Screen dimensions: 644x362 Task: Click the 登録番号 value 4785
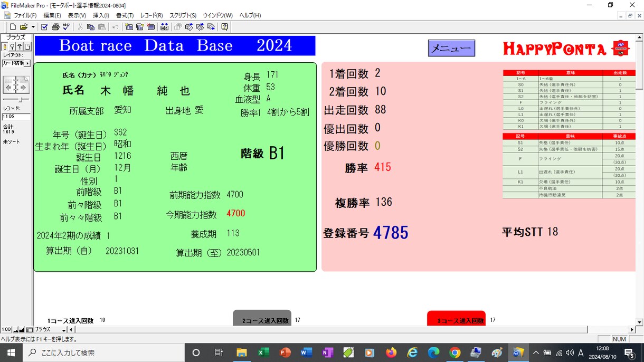(391, 232)
